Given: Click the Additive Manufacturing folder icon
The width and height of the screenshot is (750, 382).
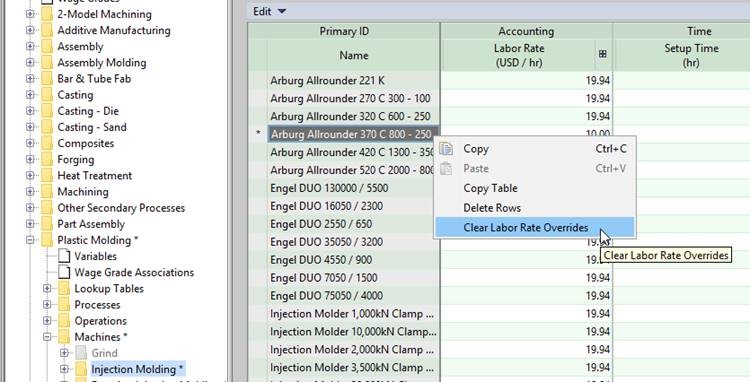Looking at the screenshot, I should [47, 31].
